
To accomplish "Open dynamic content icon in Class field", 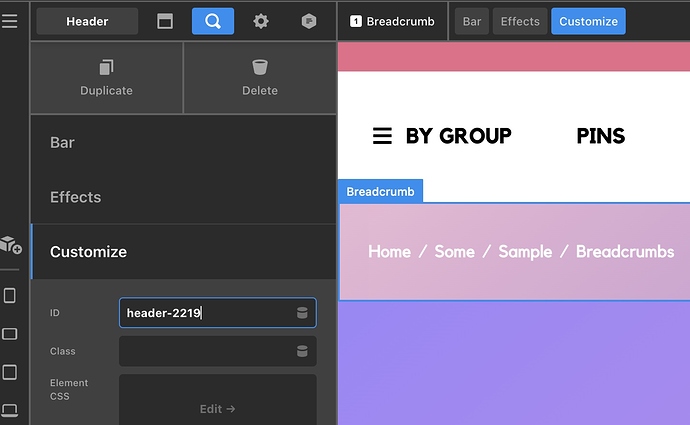I will [x=302, y=351].
